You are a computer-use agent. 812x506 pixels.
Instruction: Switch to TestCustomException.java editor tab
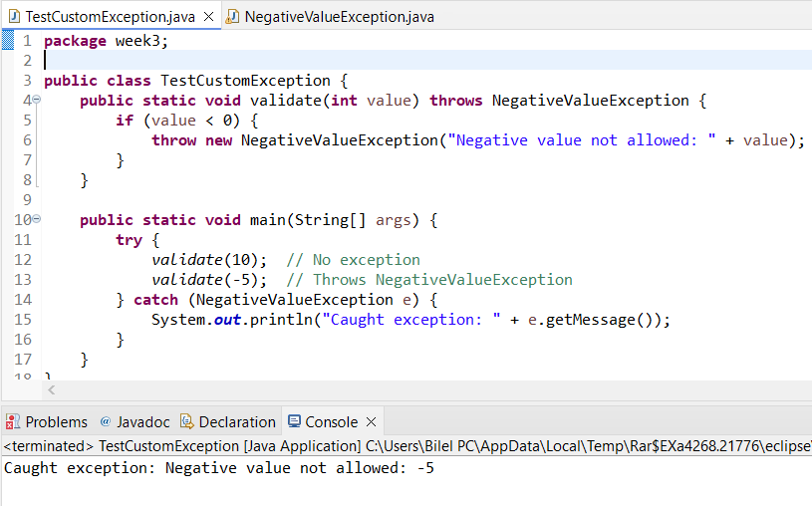pyautogui.click(x=110, y=17)
